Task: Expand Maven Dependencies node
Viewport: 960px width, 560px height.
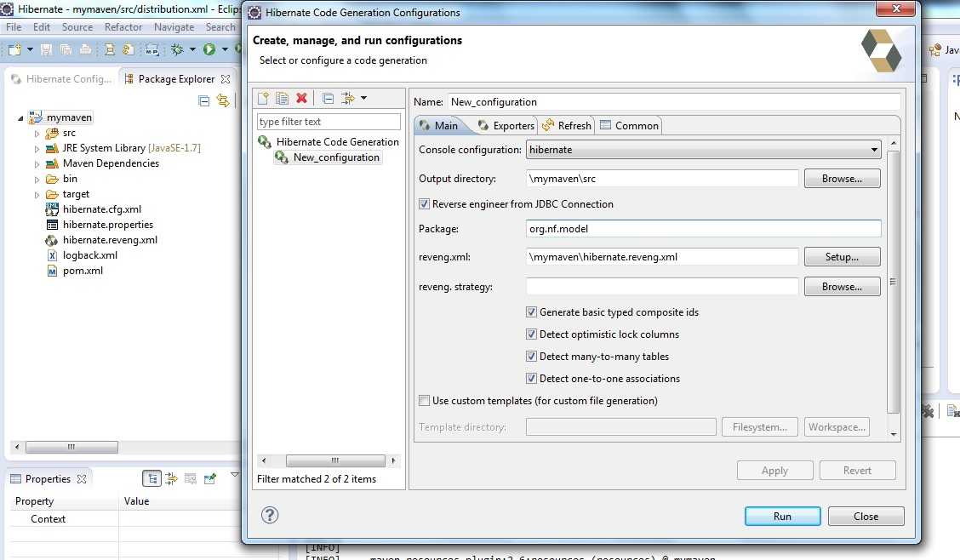Action: click(x=37, y=164)
